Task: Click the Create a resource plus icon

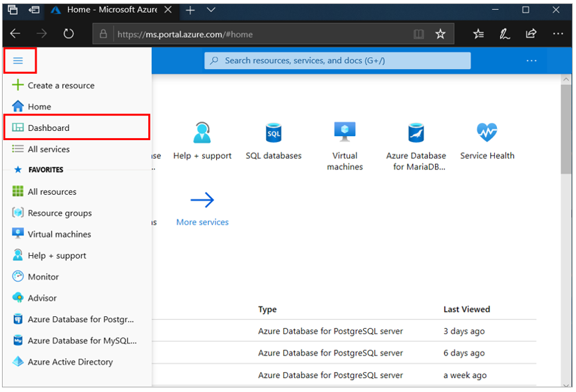Action: pos(18,85)
